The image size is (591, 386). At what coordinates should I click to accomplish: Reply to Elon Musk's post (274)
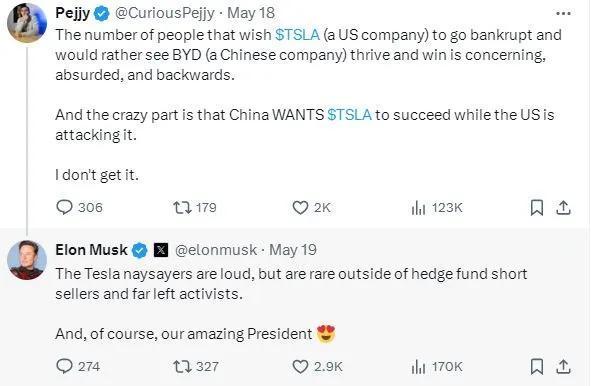pos(78,366)
